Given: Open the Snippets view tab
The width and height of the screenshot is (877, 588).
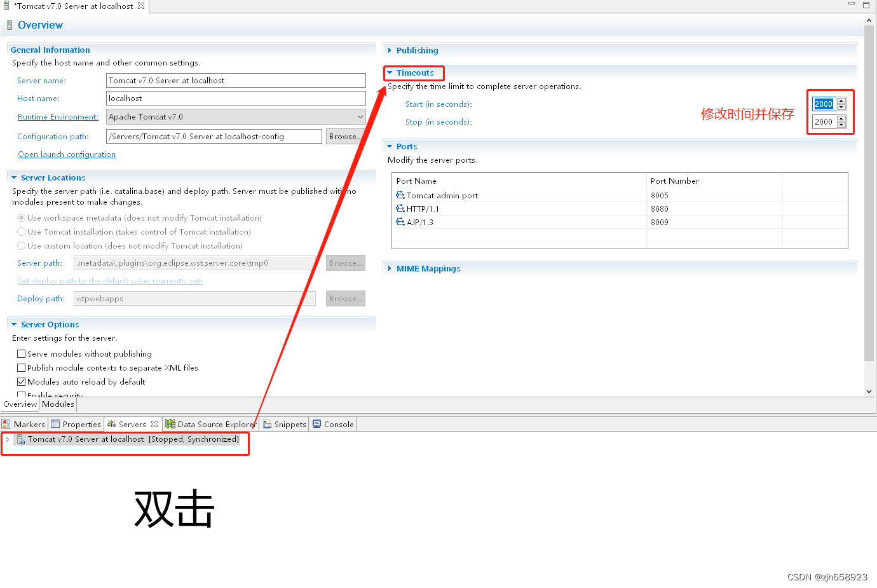Looking at the screenshot, I should (285, 424).
